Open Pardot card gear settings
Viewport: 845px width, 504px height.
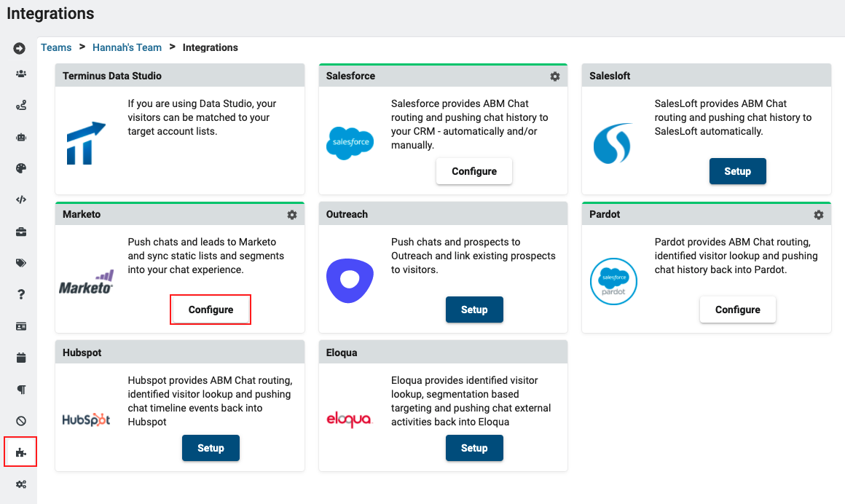818,215
